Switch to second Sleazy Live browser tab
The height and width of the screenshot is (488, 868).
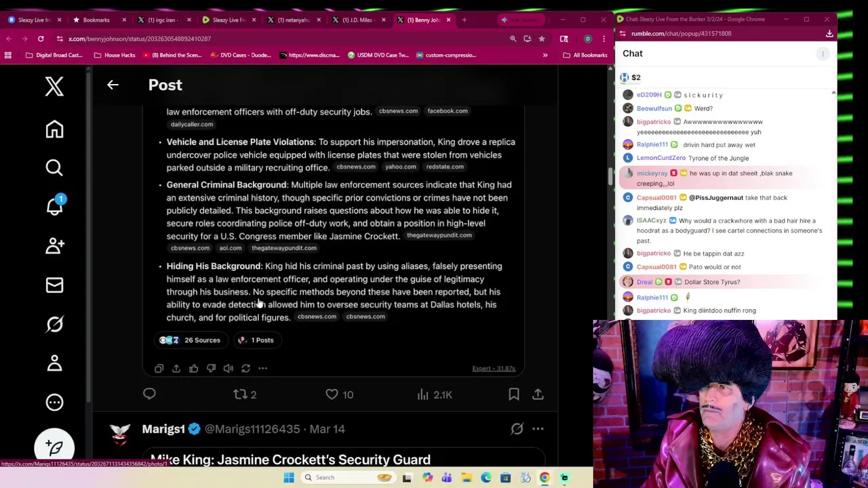[x=229, y=20]
